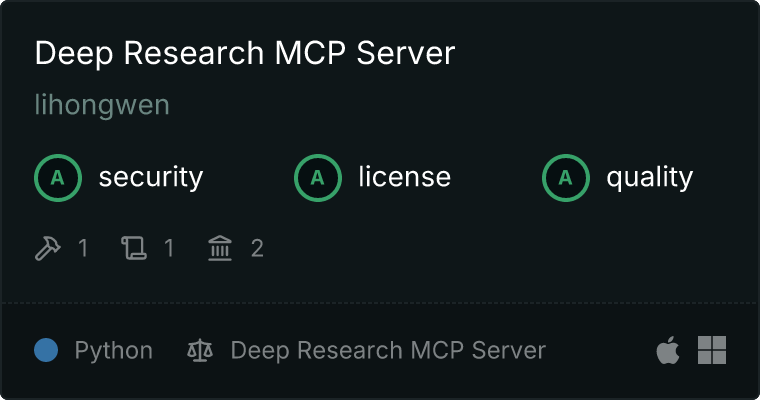Open the lihongwen author link
The image size is (760, 400).
click(x=102, y=105)
